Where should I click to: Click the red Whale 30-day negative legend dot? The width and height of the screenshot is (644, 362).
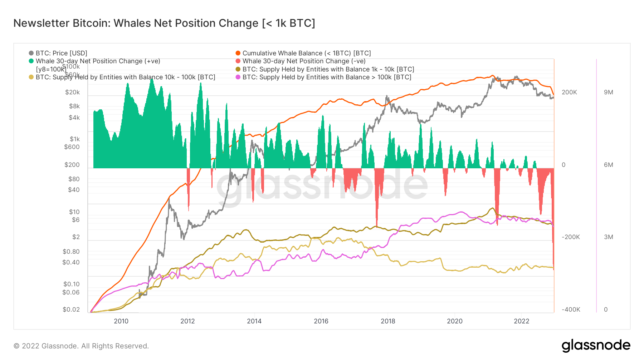pyautogui.click(x=238, y=61)
